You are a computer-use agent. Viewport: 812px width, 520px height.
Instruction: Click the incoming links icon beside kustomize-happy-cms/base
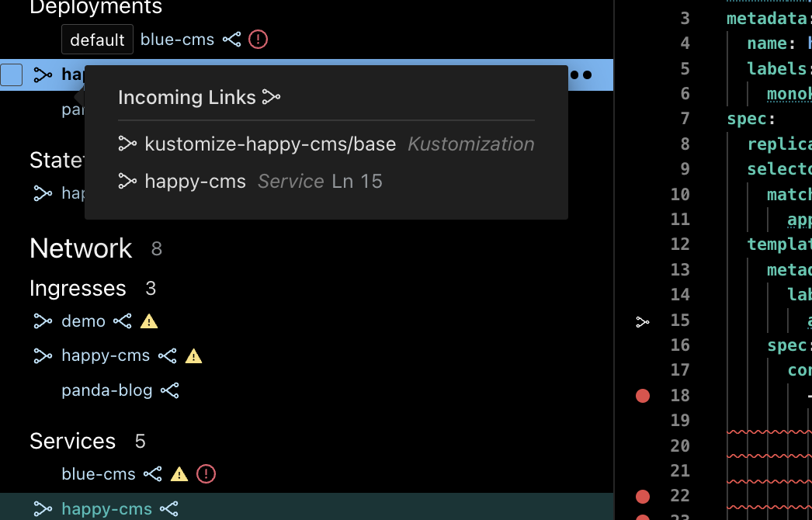pyautogui.click(x=127, y=144)
